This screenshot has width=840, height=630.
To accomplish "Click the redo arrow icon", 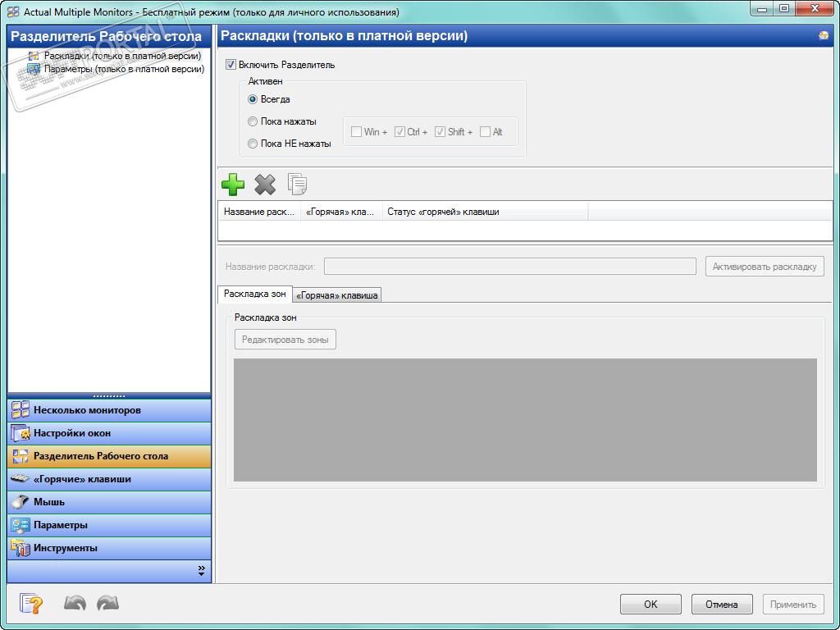I will [107, 603].
